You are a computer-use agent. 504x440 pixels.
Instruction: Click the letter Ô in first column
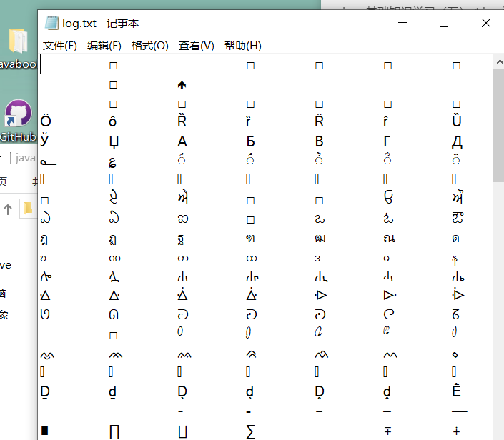(x=46, y=120)
